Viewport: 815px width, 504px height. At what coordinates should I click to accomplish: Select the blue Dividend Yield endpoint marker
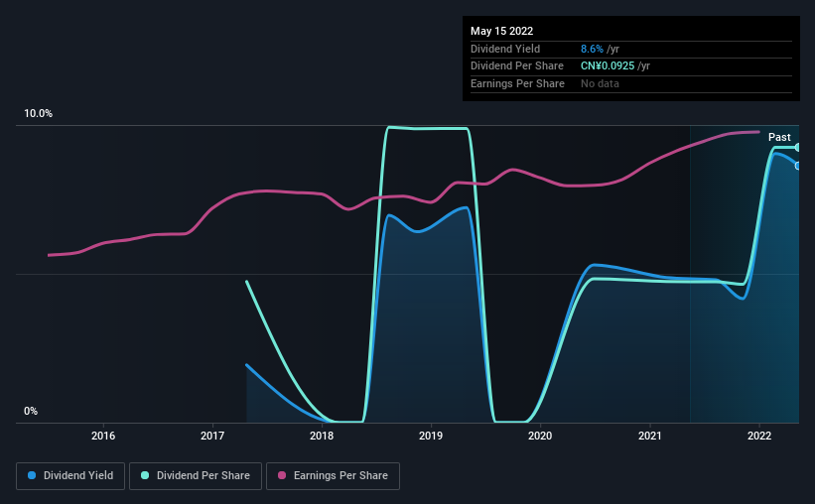(797, 166)
